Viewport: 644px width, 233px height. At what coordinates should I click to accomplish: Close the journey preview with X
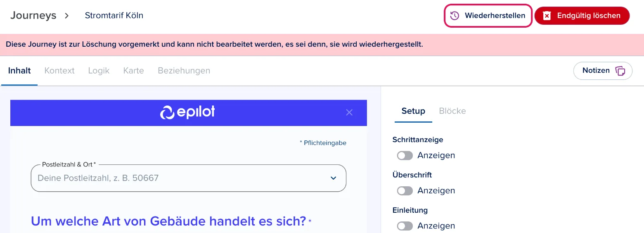click(x=349, y=112)
